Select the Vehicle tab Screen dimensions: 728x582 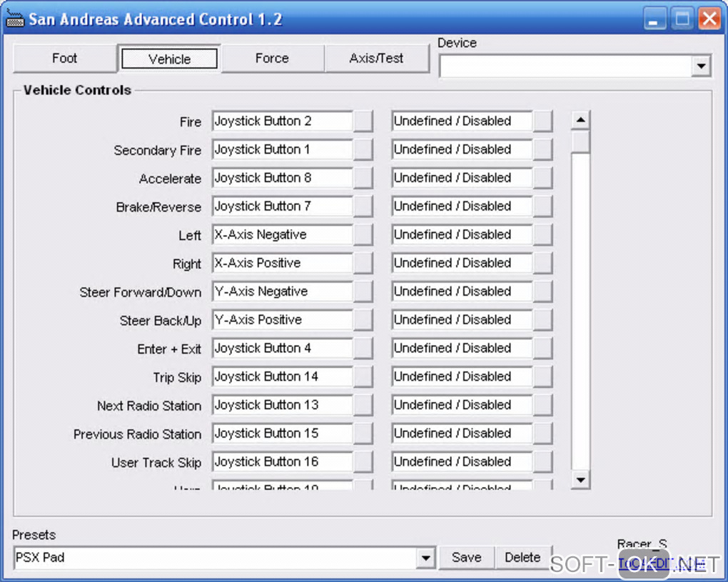[x=169, y=59]
